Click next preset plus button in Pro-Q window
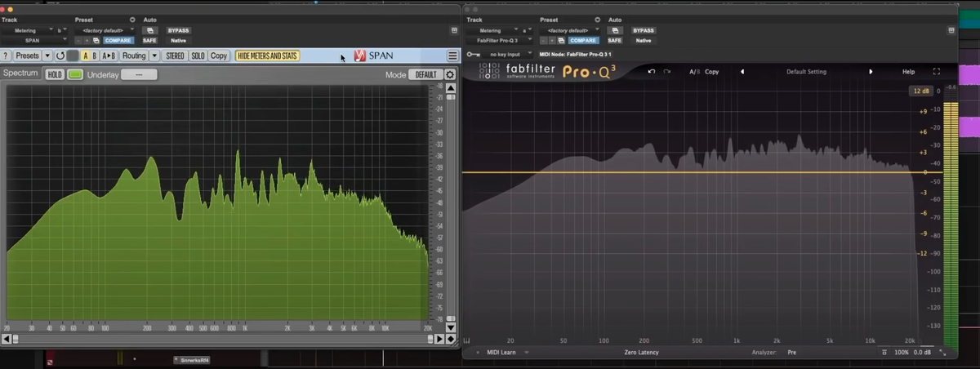Image resolution: width=980 pixels, height=369 pixels. (x=552, y=40)
